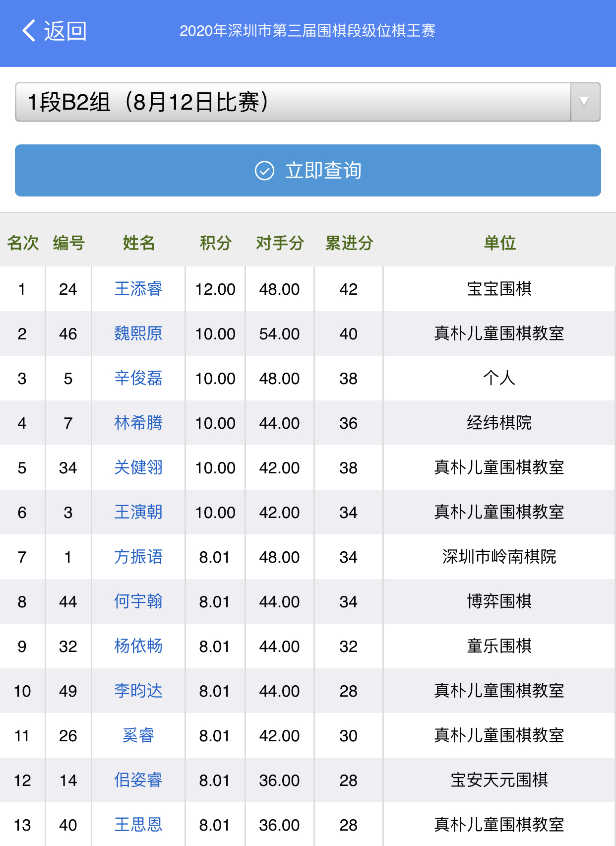The height and width of the screenshot is (846, 616).
Task: View player 王思恩 record
Action: pyautogui.click(x=138, y=825)
